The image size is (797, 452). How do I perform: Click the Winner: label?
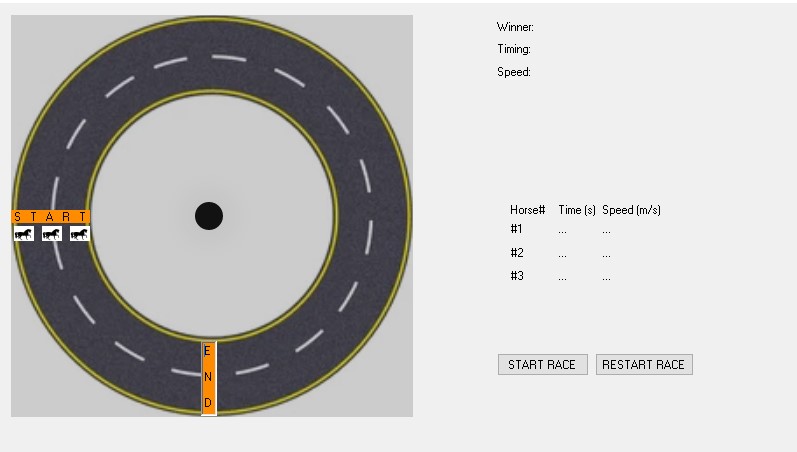point(515,27)
